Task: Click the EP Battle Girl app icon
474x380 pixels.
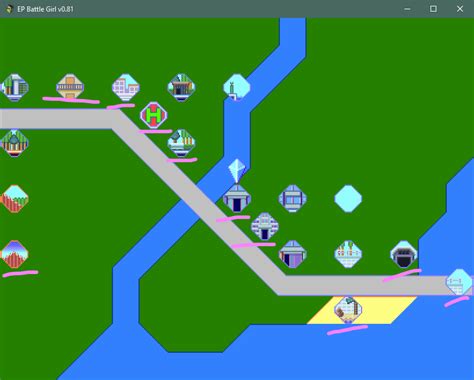Action: coord(9,9)
